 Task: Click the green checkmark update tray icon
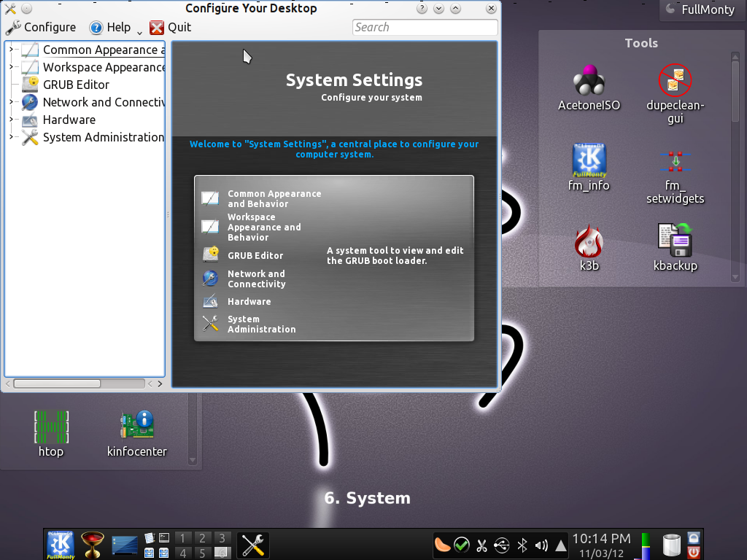click(461, 545)
